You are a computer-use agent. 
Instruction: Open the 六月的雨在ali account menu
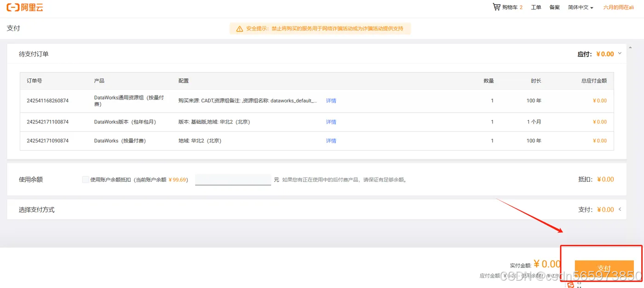(619, 7)
